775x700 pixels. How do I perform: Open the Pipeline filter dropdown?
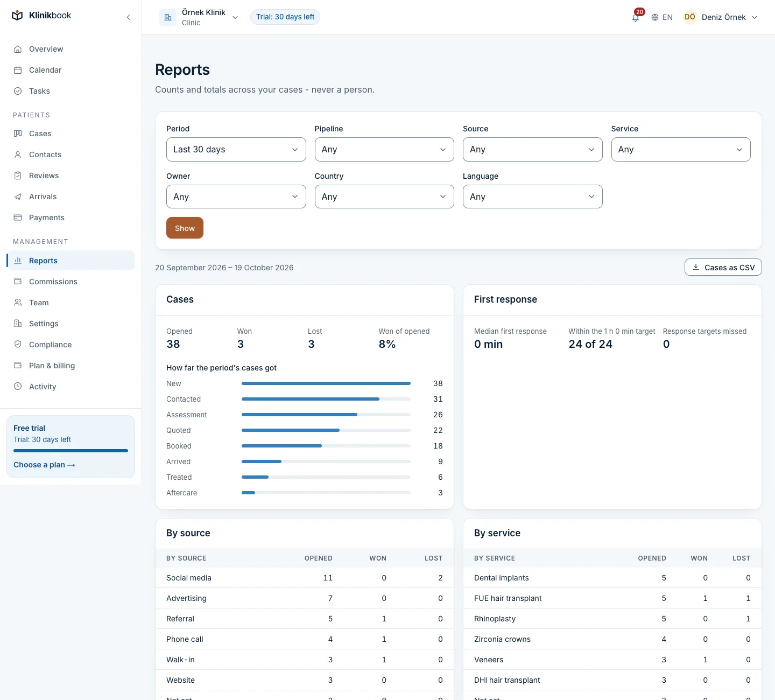click(384, 149)
